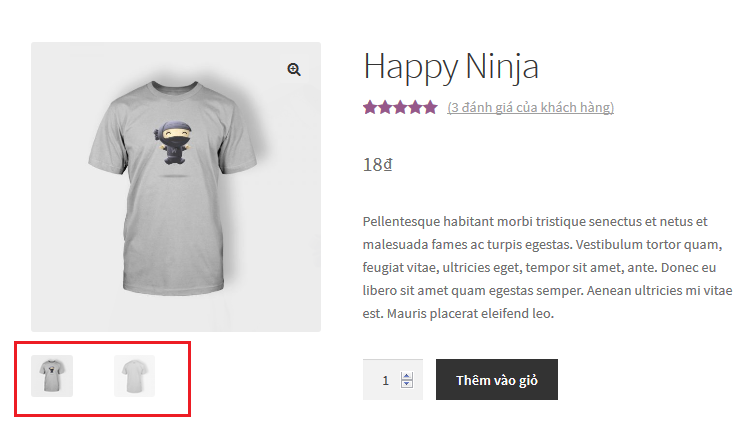Click the purple five-star rating
This screenshot has height=435, width=751.
400,107
